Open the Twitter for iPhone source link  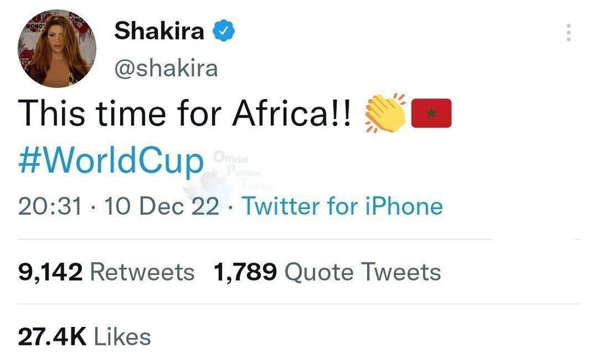coord(342,206)
